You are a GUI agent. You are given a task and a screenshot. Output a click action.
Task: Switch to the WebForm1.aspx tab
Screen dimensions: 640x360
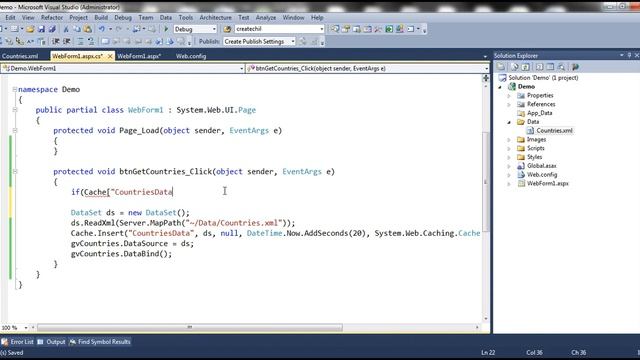pyautogui.click(x=139, y=56)
